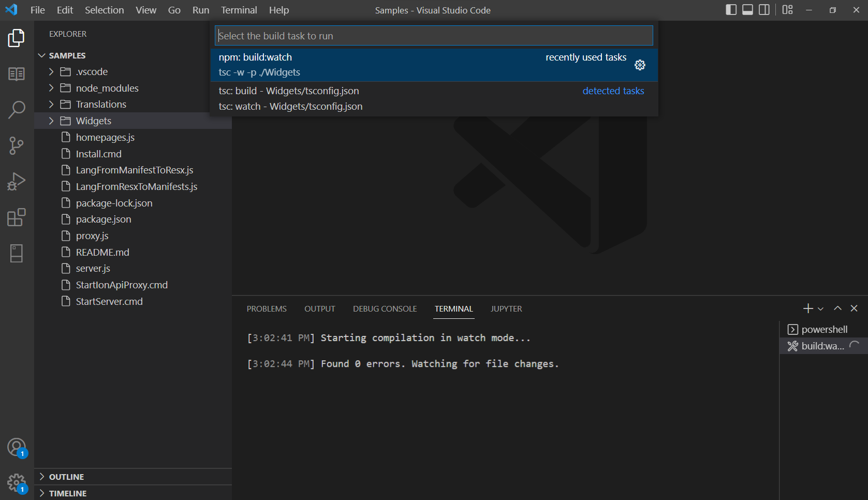Click the VS Code logo in title bar

[x=11, y=10]
